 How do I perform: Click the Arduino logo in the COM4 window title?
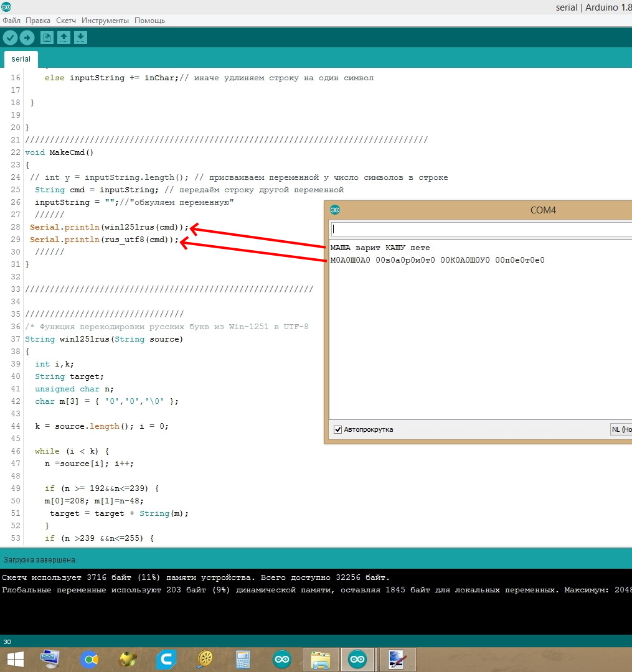pos(335,210)
